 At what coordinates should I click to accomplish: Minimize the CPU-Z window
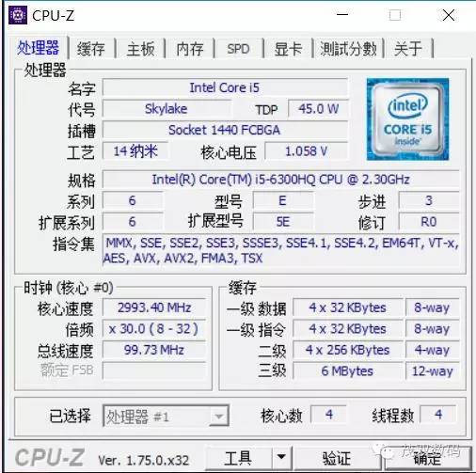pyautogui.click(x=342, y=15)
